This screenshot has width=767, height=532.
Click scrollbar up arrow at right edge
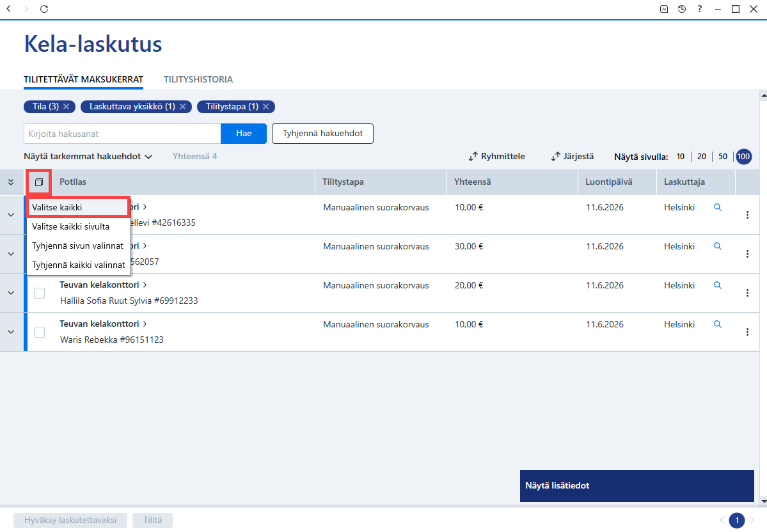764,95
